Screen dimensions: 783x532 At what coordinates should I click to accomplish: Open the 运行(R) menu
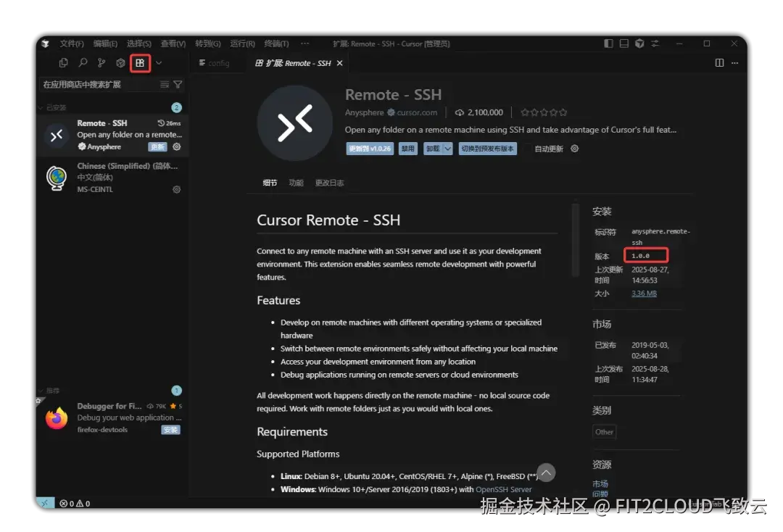pos(242,44)
